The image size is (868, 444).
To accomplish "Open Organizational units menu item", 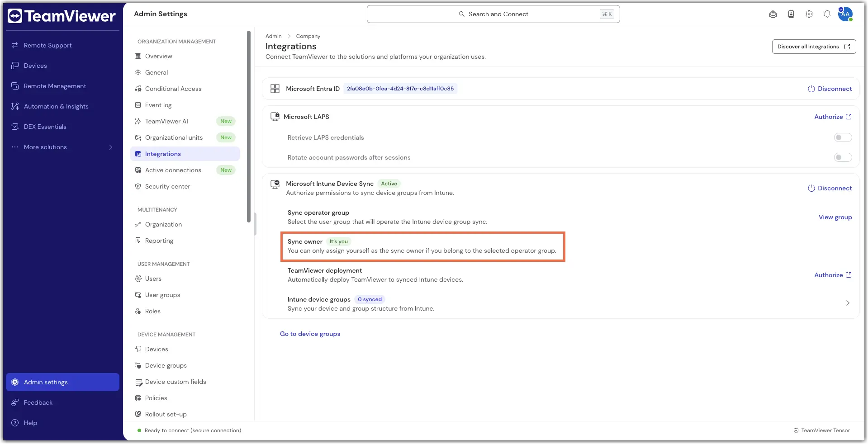I will point(186,137).
